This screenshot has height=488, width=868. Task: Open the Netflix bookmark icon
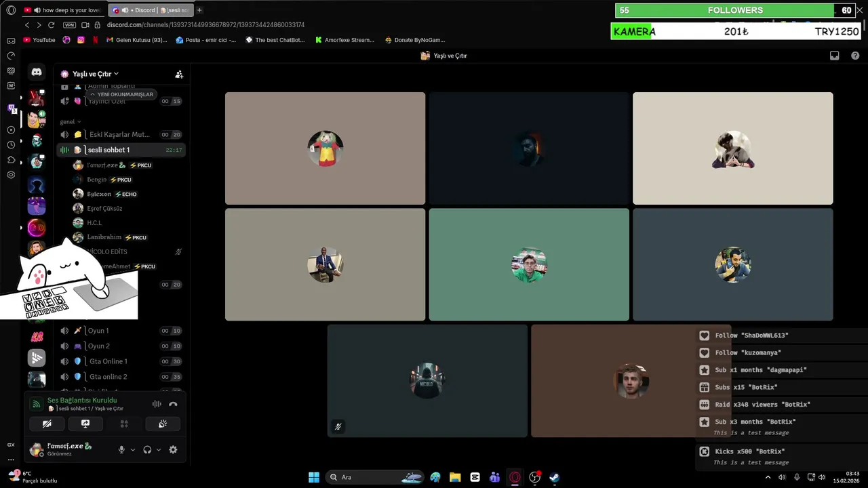pyautogui.click(x=95, y=40)
